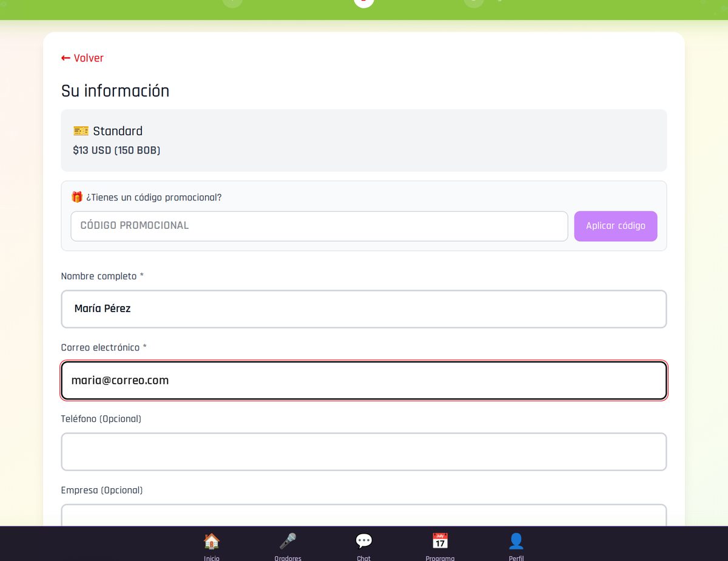This screenshot has height=561, width=728.
Task: Click the "$13 USD (150 BOB)" price
Action: click(x=116, y=151)
